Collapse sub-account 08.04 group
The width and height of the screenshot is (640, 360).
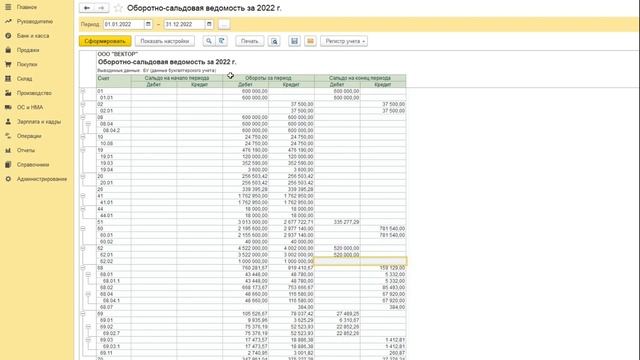tap(88, 124)
